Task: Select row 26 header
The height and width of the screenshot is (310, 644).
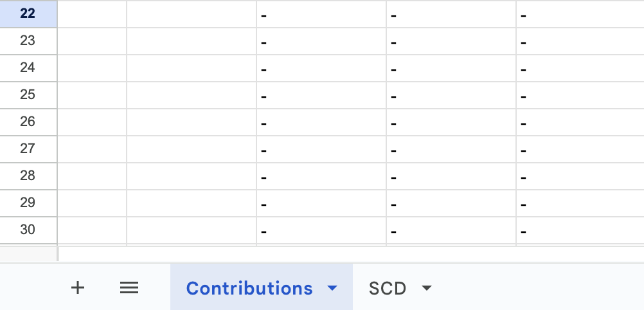Action: click(x=28, y=122)
